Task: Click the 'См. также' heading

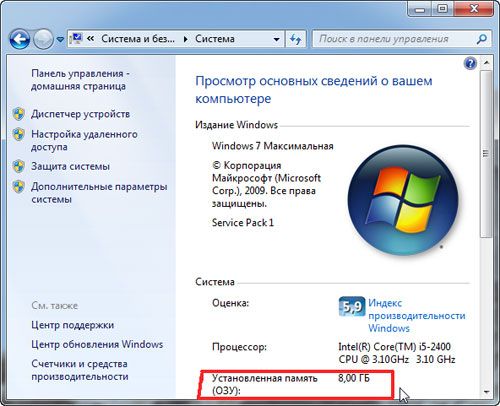Action: [55, 305]
